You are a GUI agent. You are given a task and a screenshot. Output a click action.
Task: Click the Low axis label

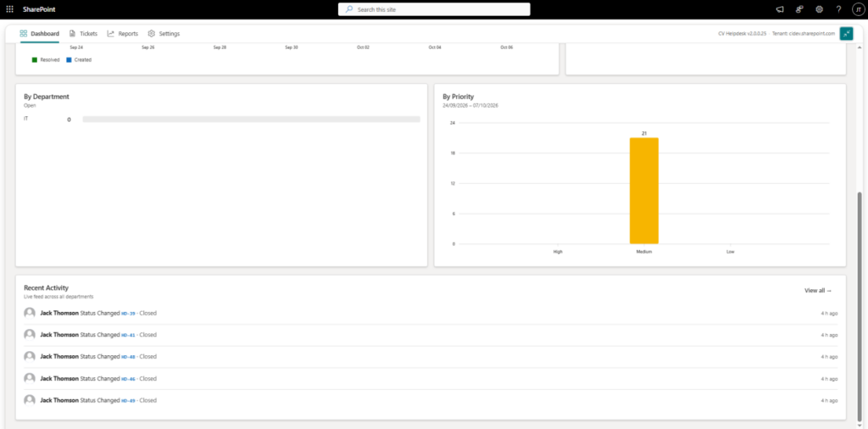point(730,252)
